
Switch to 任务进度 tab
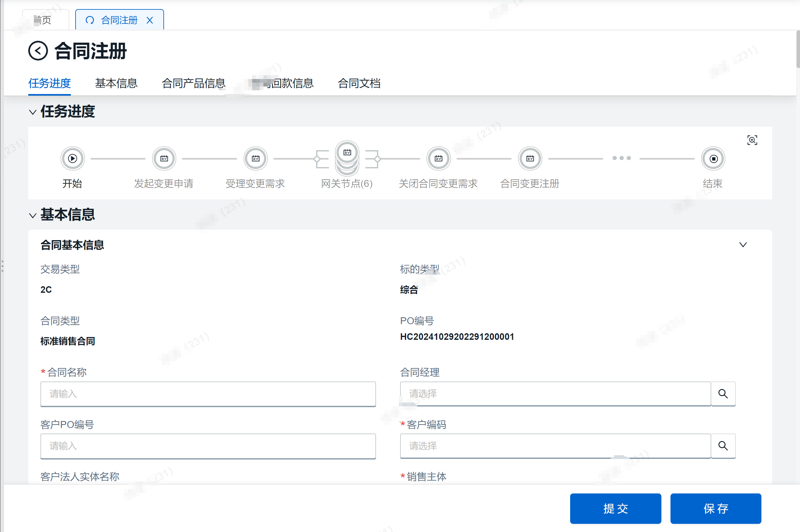coord(50,83)
